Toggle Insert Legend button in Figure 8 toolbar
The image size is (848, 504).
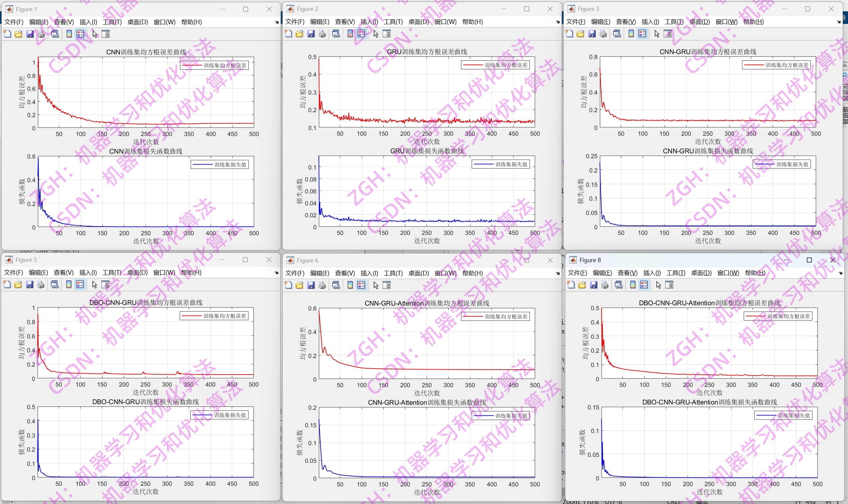coord(644,285)
